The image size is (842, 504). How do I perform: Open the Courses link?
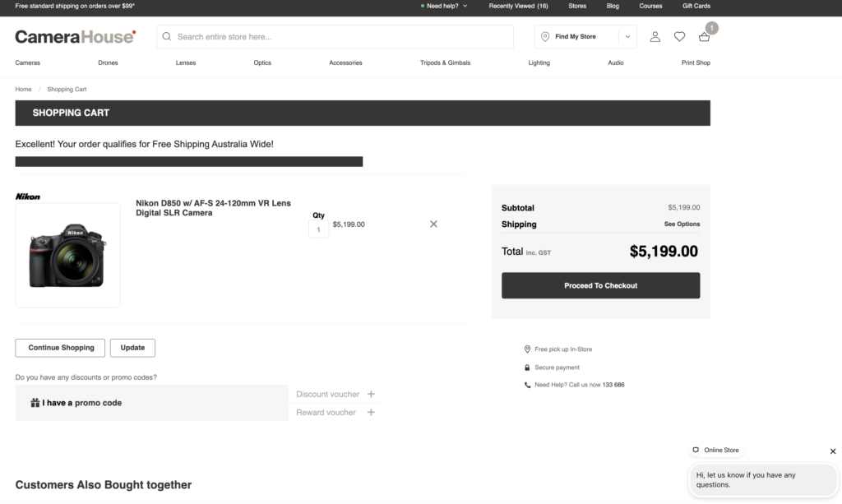tap(650, 6)
